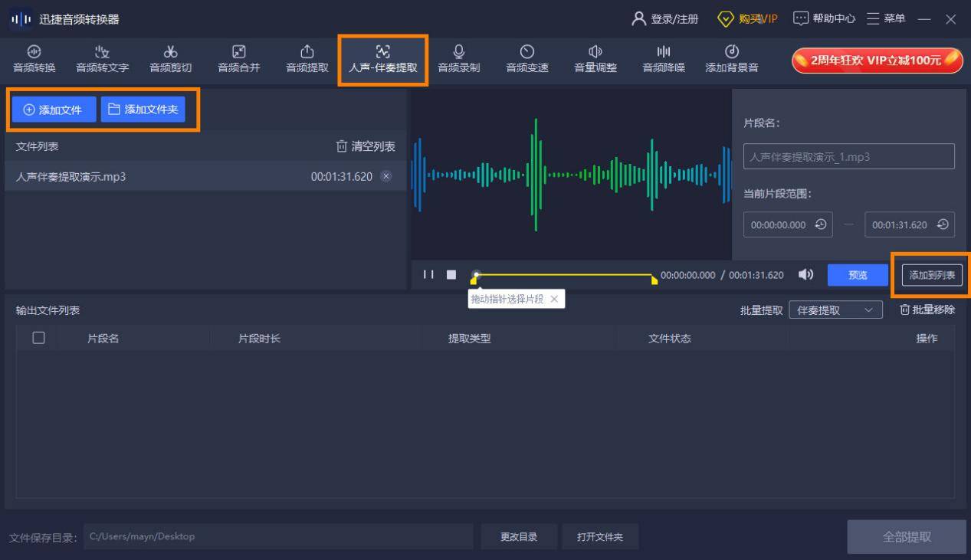Image resolution: width=971 pixels, height=560 pixels.
Task: Click the 添加文件夹 button
Action: 143,110
